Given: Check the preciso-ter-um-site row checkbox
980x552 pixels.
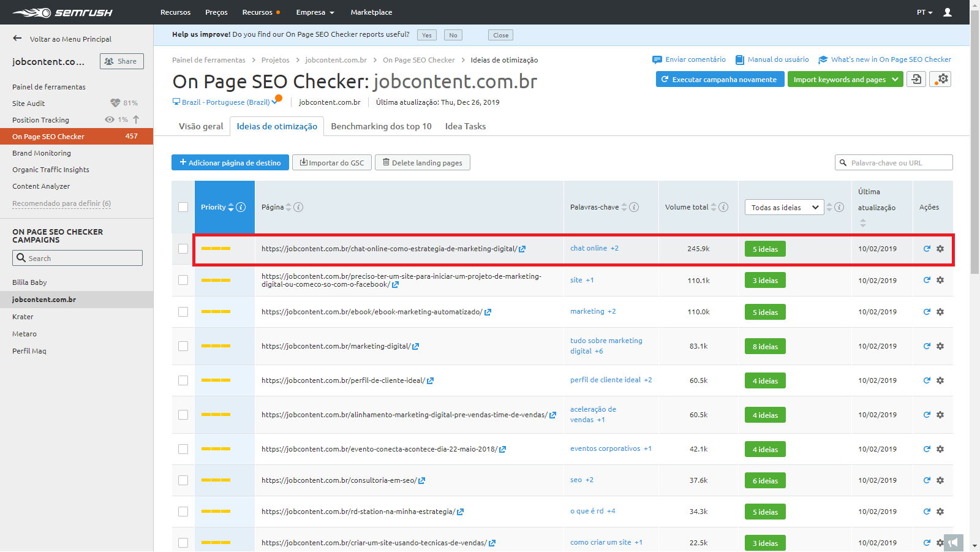Looking at the screenshot, I should 183,280.
